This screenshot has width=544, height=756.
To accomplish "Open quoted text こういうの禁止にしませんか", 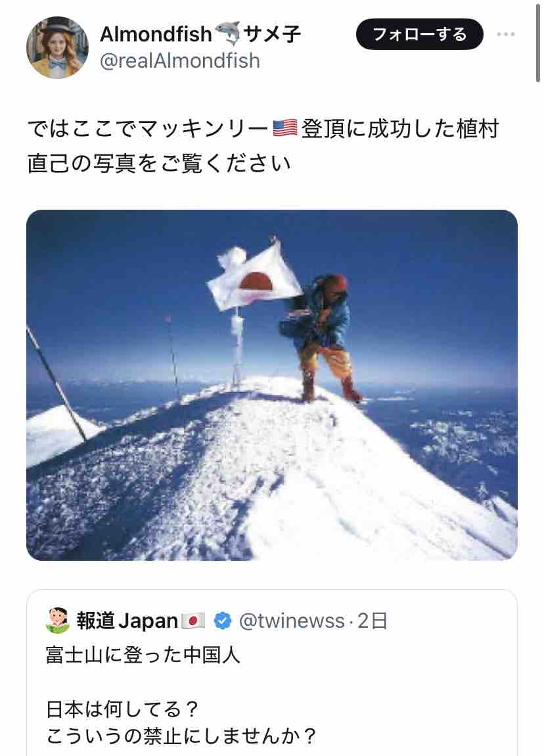I will 181,736.
